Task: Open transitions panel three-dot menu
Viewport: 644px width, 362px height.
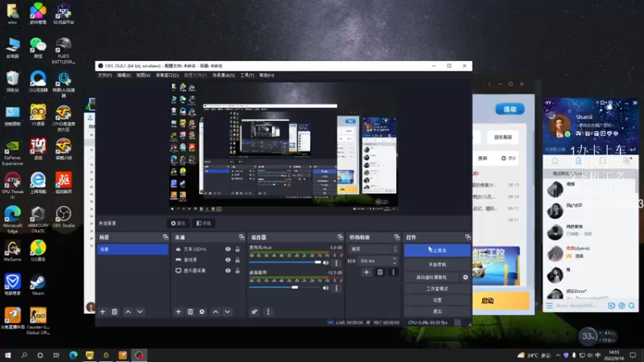Action: point(393,272)
